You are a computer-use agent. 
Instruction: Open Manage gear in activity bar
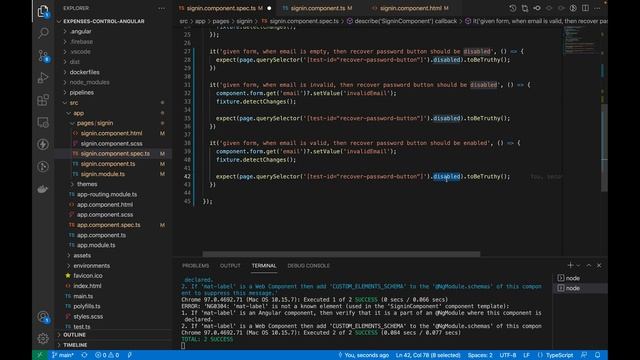tap(43, 338)
